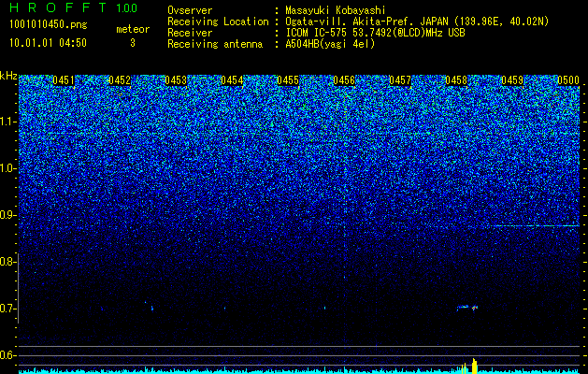Viewport: 588px width, 374px height.
Task: Click the 0.9 frequency axis label
Action: pyautogui.click(x=7, y=215)
